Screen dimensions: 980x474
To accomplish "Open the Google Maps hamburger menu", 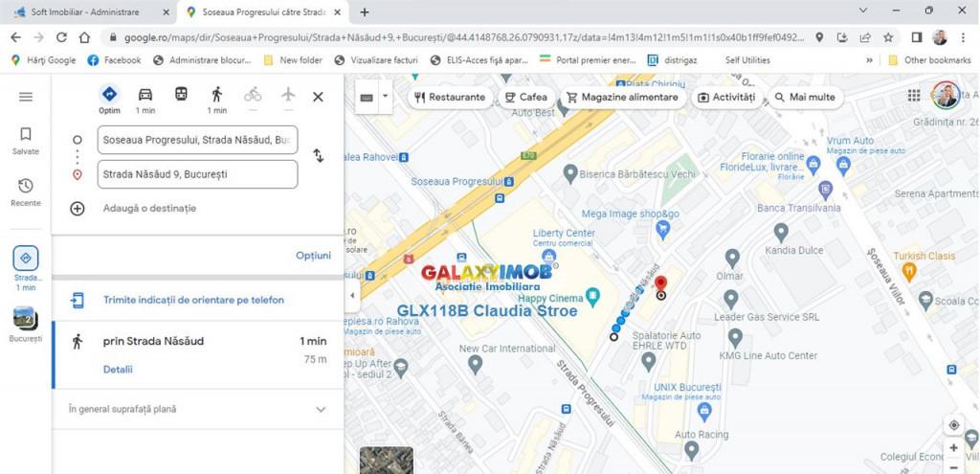I will coord(26,97).
